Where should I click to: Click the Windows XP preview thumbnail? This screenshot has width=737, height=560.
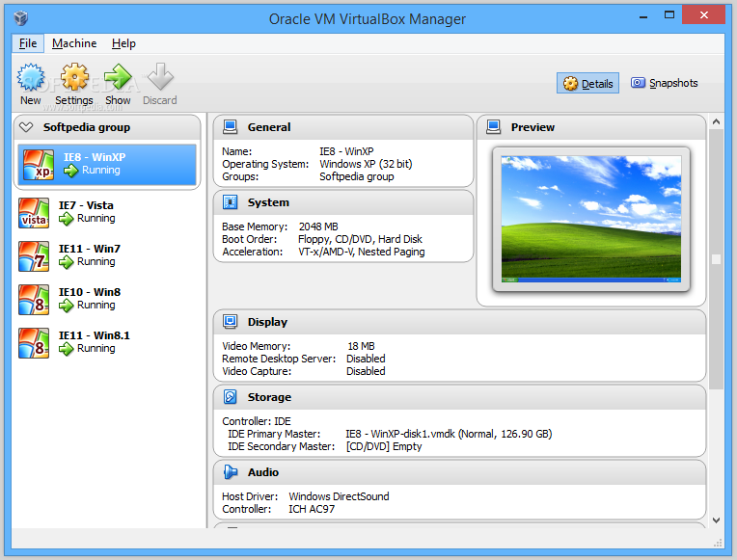point(590,219)
